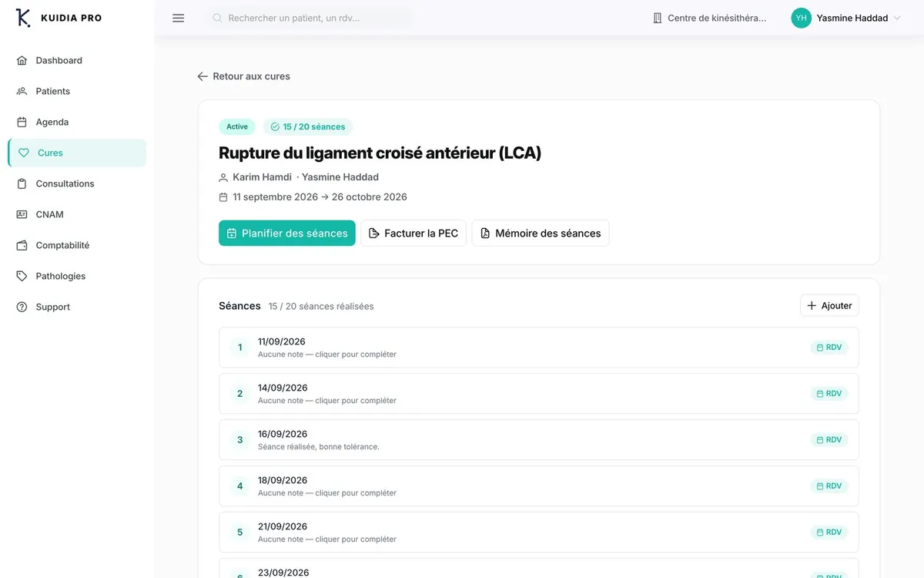Open Comptabilité from the sidebar
The image size is (924, 578).
click(x=77, y=245)
